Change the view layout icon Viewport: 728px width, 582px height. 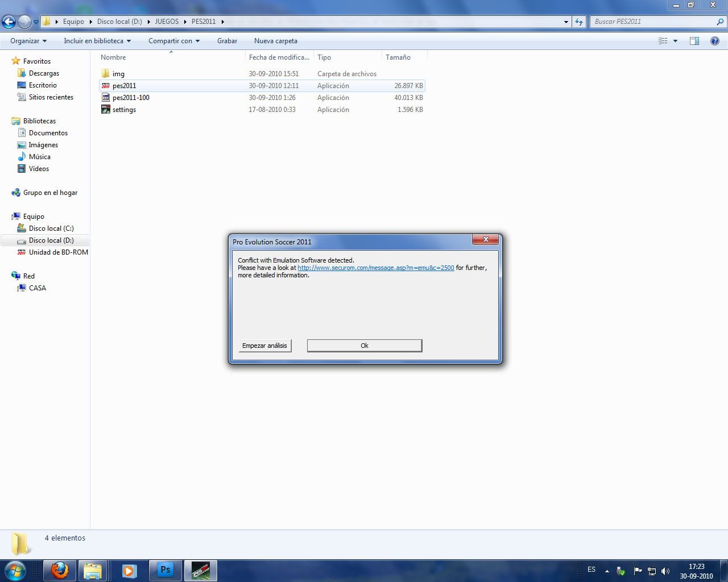(x=663, y=41)
